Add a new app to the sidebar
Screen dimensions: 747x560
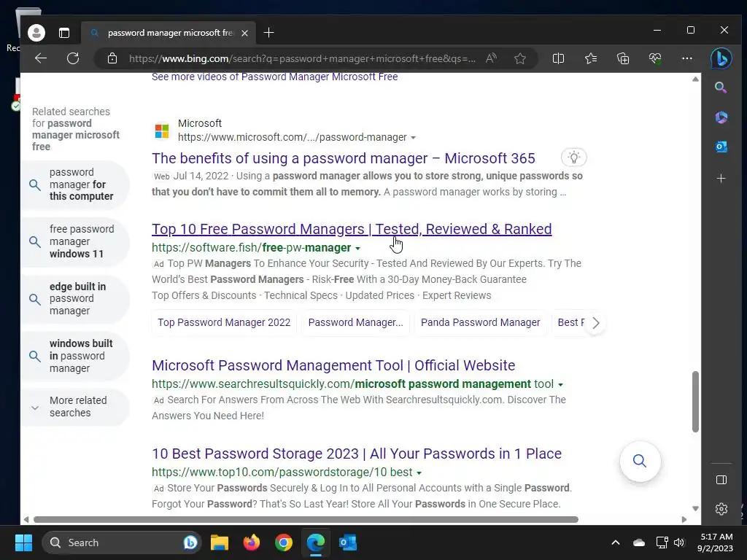[721, 179]
